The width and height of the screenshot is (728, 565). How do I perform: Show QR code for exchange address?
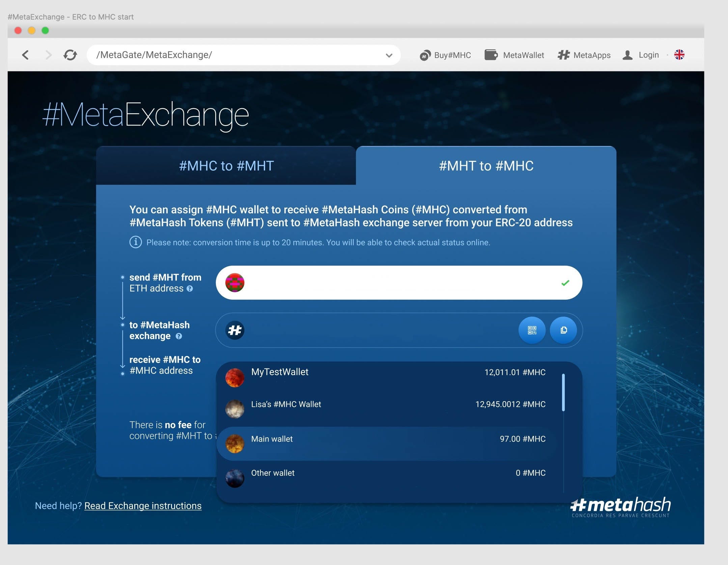(x=532, y=330)
